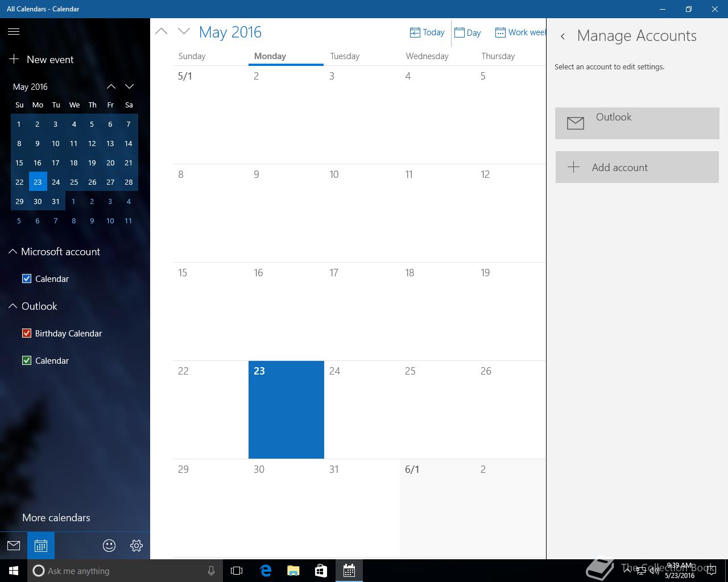Show next month in mini calendar

(129, 86)
